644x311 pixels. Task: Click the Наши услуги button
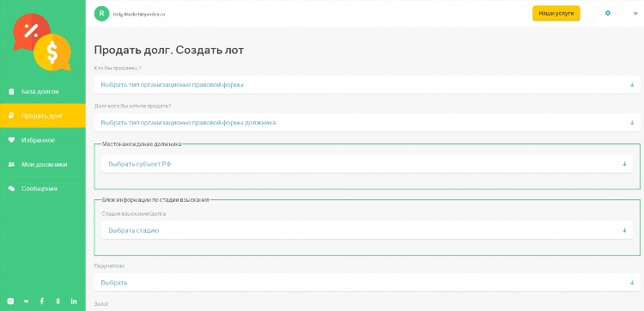[x=556, y=14]
